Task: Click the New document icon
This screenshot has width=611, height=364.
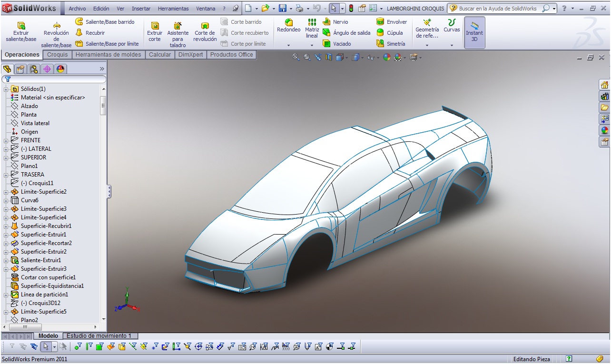Action: [248, 8]
